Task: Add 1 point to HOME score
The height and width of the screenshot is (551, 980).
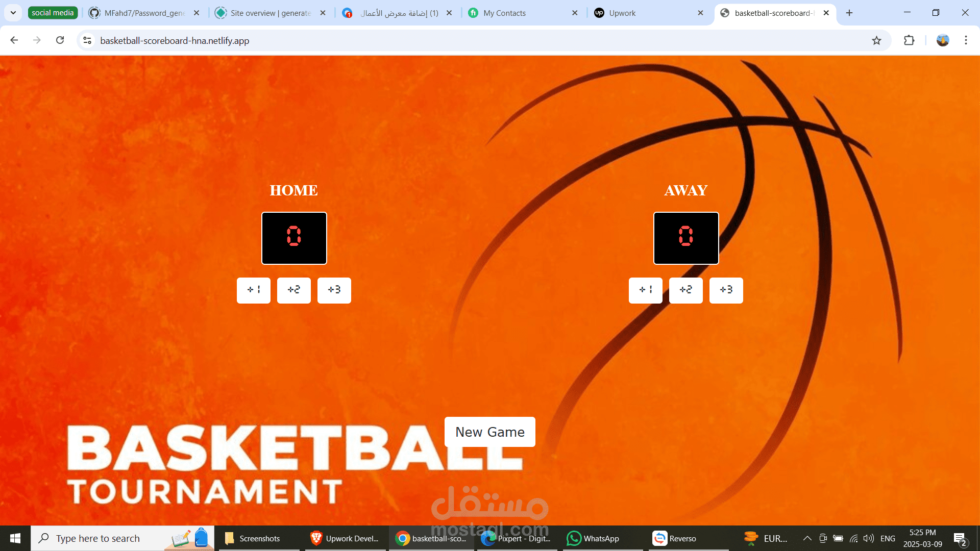Action: 253,290
